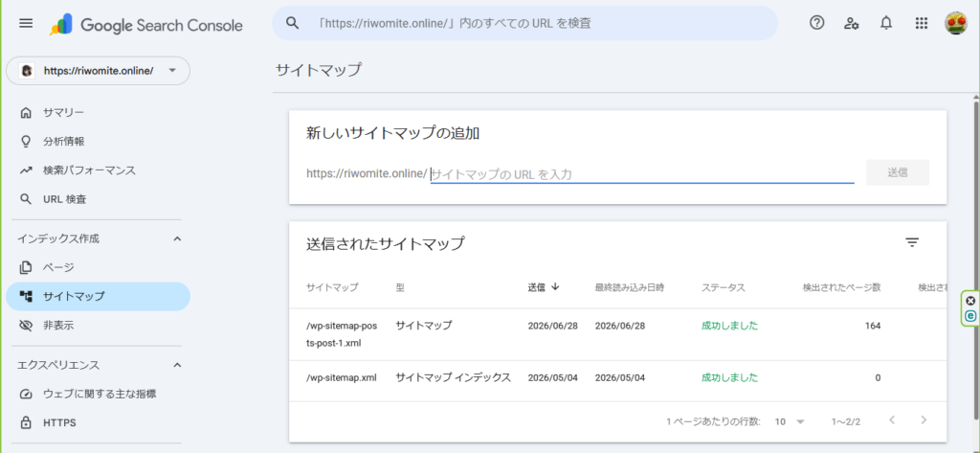The height and width of the screenshot is (453, 980).
Task: Click the magnifier icon beside URL 検査
Action: click(x=26, y=199)
